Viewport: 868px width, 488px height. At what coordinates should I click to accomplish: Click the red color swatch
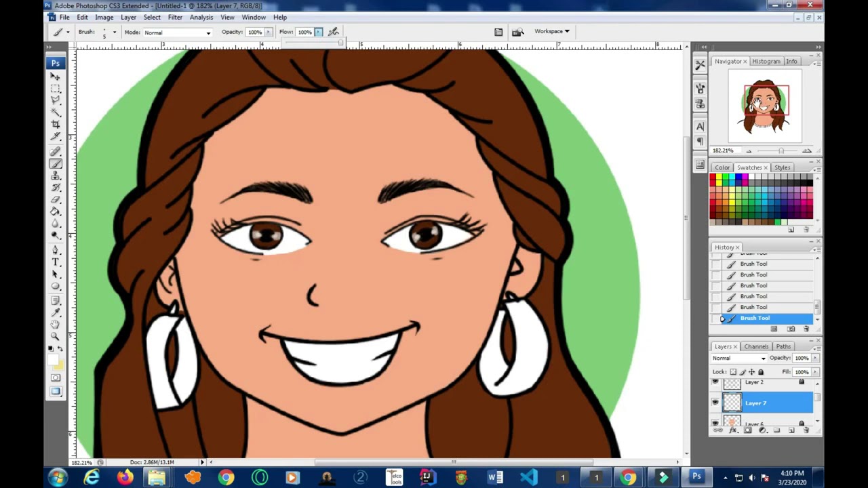point(713,178)
